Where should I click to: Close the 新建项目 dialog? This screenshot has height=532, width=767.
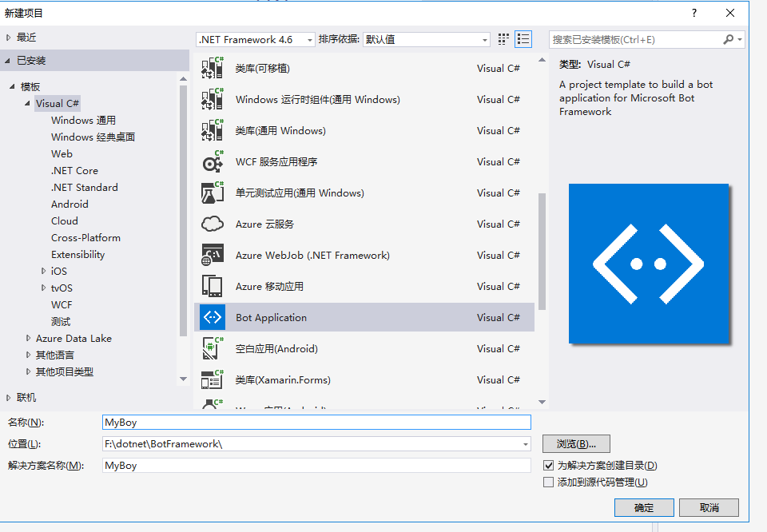coord(729,14)
